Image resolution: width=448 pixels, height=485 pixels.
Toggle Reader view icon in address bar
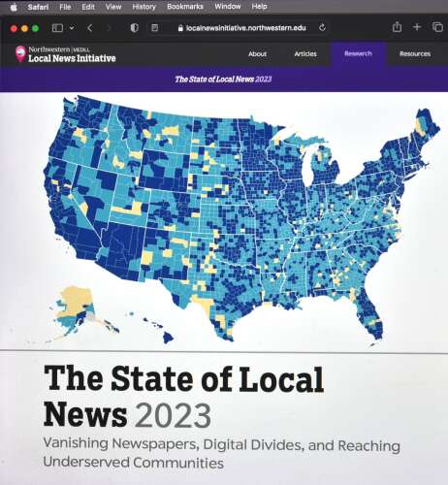[x=155, y=28]
